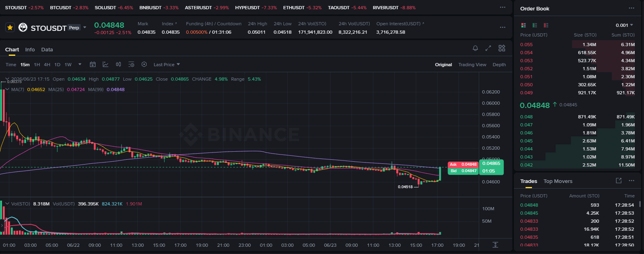This screenshot has width=644, height=254.
Task: Switch to the Chart tab
Action: point(12,50)
